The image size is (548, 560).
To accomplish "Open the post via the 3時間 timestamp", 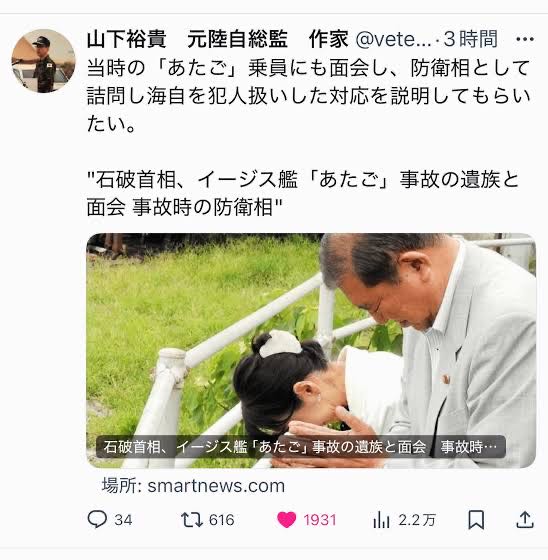I will tap(470, 39).
